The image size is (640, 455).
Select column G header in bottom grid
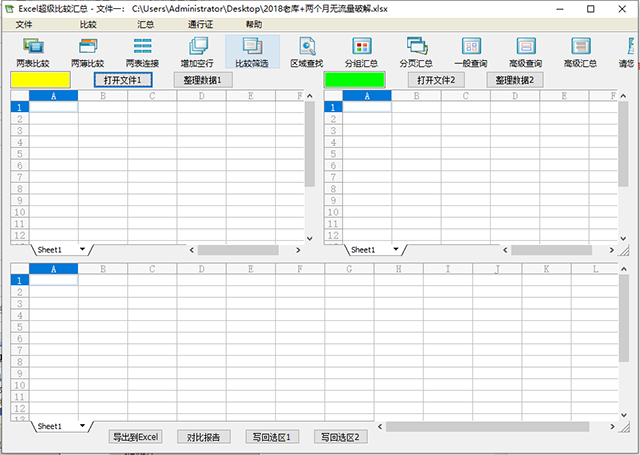click(x=349, y=269)
